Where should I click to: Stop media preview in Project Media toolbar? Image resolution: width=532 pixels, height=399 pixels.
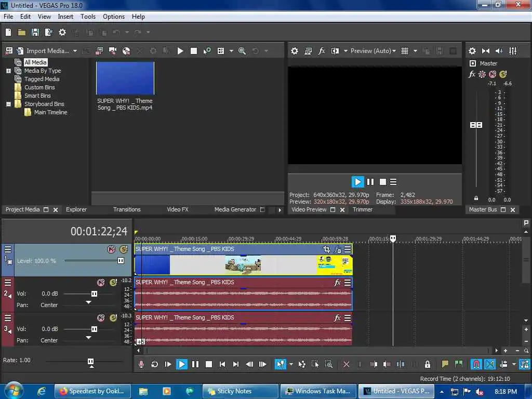click(x=193, y=51)
